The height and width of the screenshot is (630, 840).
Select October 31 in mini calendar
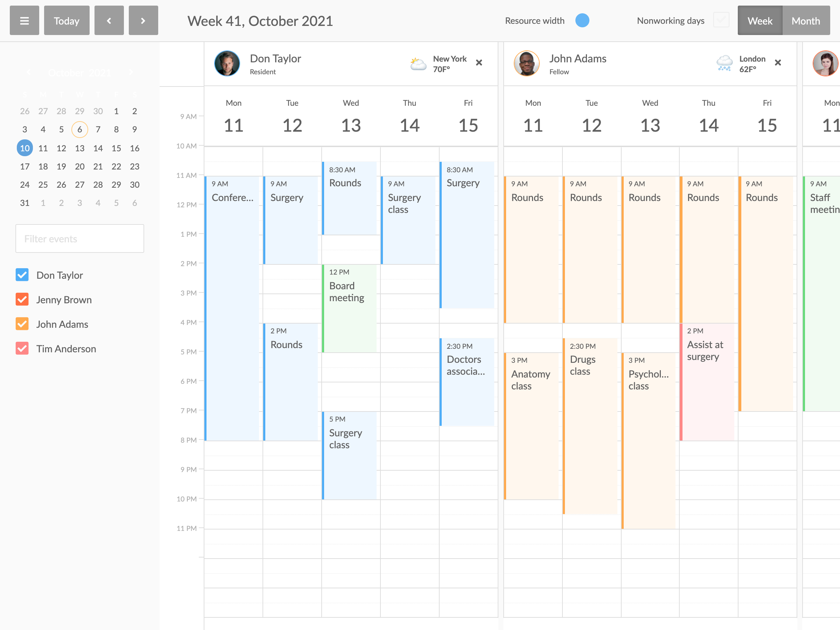click(25, 203)
